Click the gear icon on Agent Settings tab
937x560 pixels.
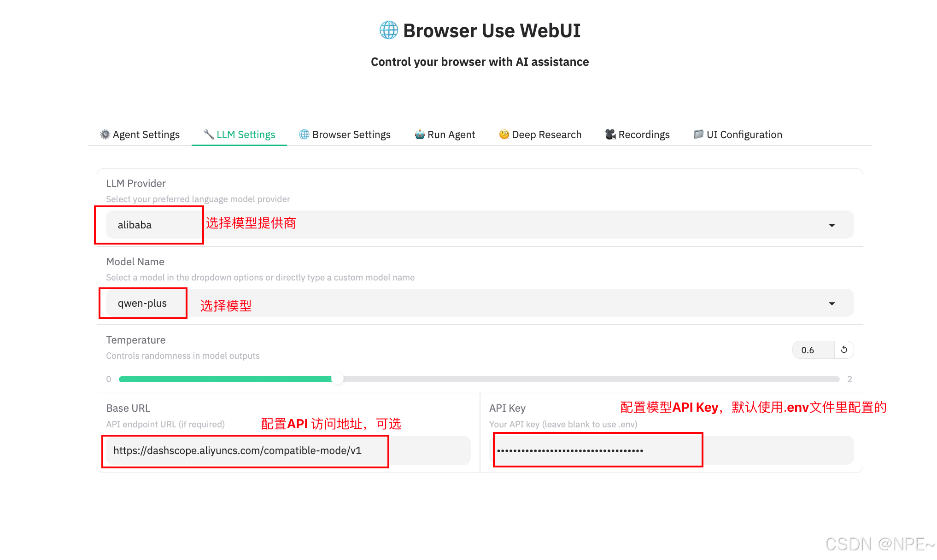(x=105, y=134)
